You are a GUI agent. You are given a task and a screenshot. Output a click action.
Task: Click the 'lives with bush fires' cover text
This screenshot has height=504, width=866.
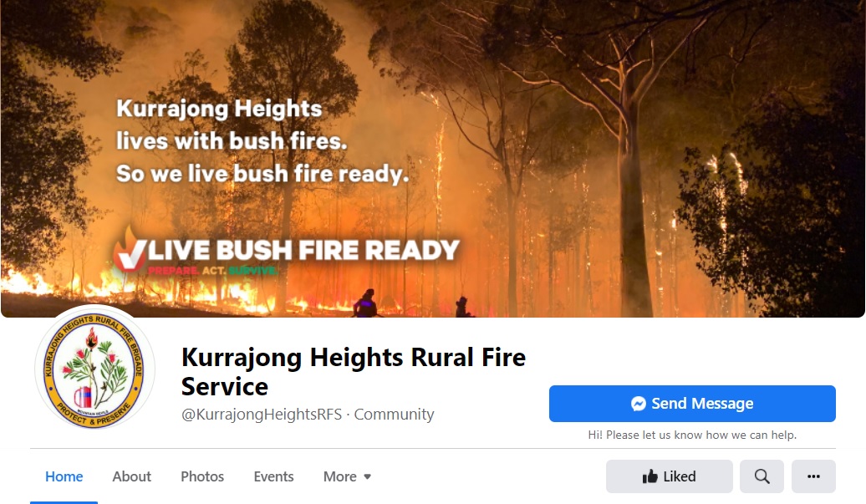pos(232,140)
